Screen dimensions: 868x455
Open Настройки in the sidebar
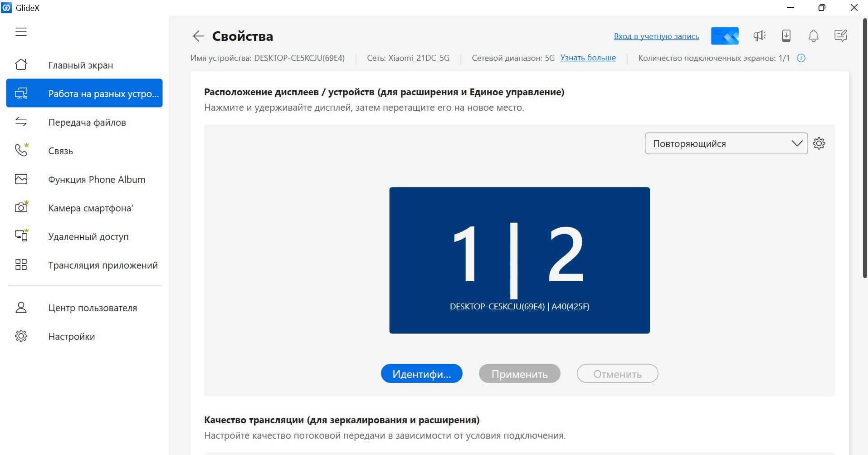coord(84,336)
